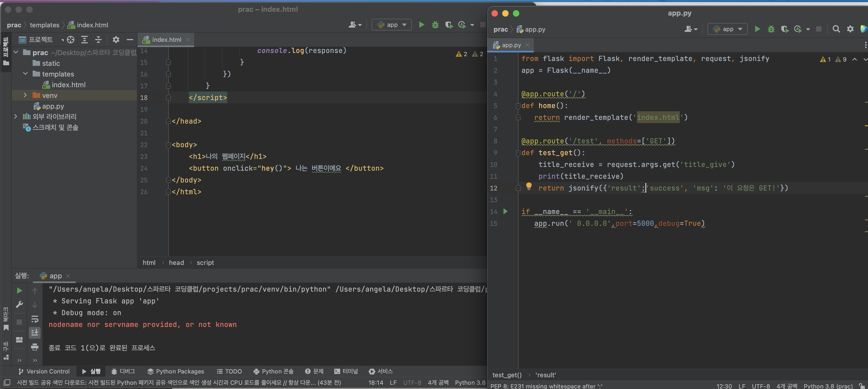868x389 pixels.
Task: Open IDE settings gear in app.py window
Action: (850, 29)
